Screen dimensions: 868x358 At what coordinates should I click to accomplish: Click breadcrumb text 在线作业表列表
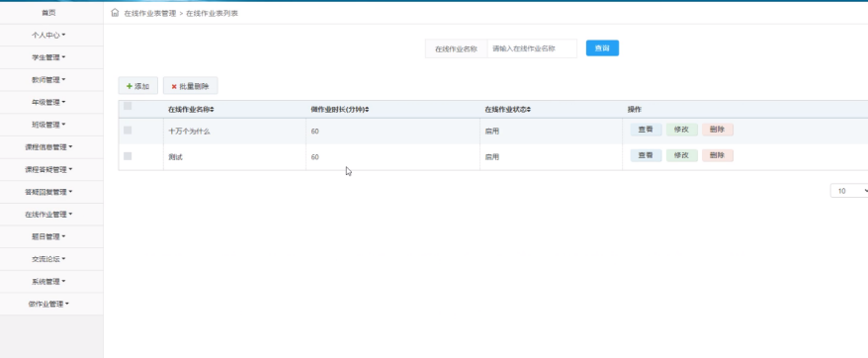[212, 13]
